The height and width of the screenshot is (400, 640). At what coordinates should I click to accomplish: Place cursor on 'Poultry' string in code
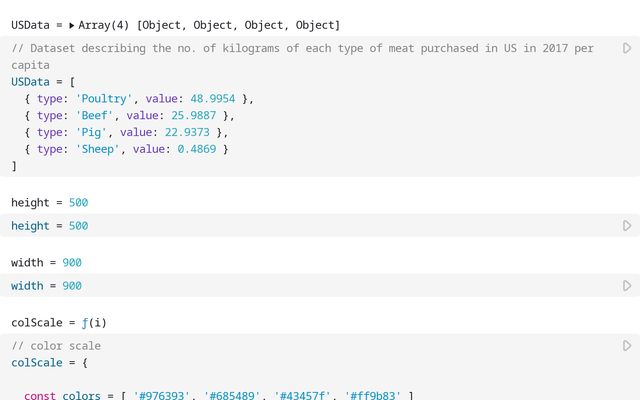coord(104,99)
